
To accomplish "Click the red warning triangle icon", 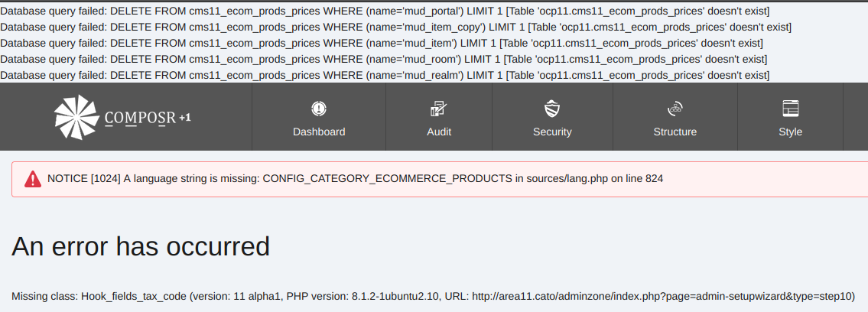I will (33, 179).
